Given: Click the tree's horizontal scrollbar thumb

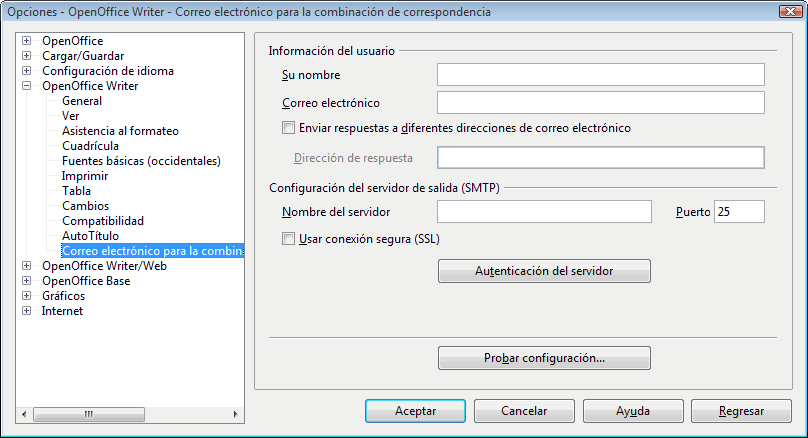Looking at the screenshot, I should (89, 414).
